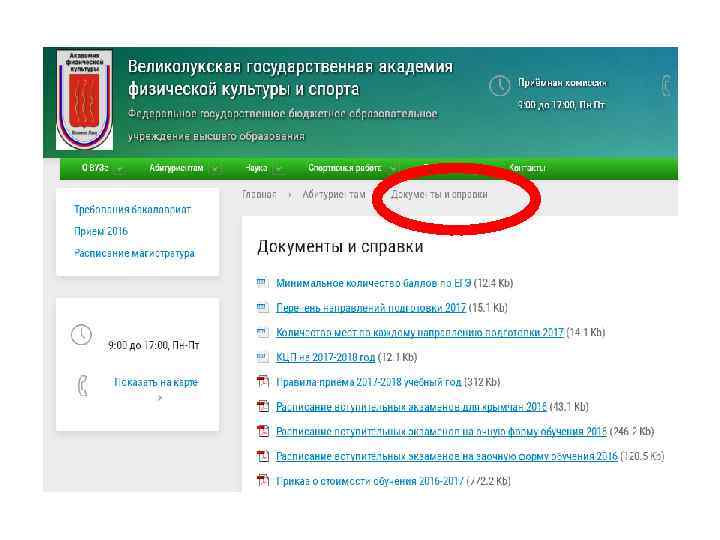Click the Документы и справки page heading

coord(340,247)
